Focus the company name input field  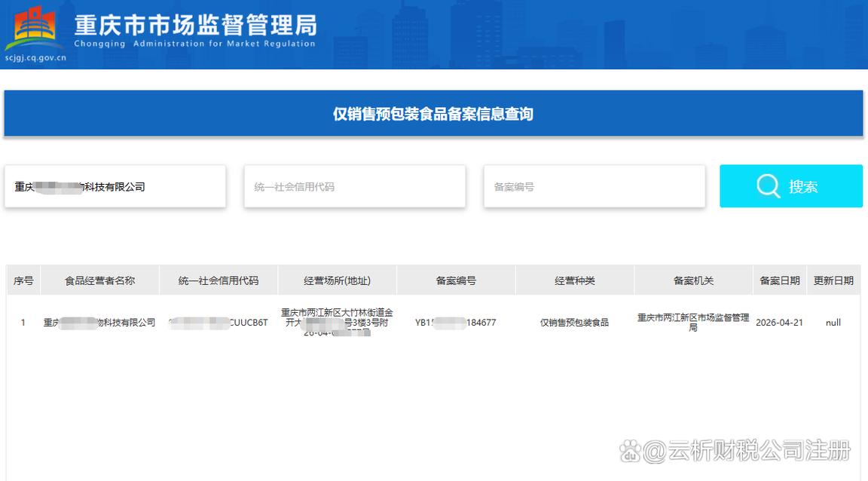point(115,187)
